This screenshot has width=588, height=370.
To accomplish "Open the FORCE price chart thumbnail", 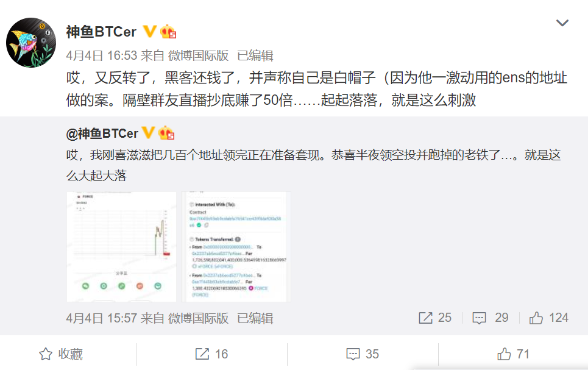I will click(121, 246).
